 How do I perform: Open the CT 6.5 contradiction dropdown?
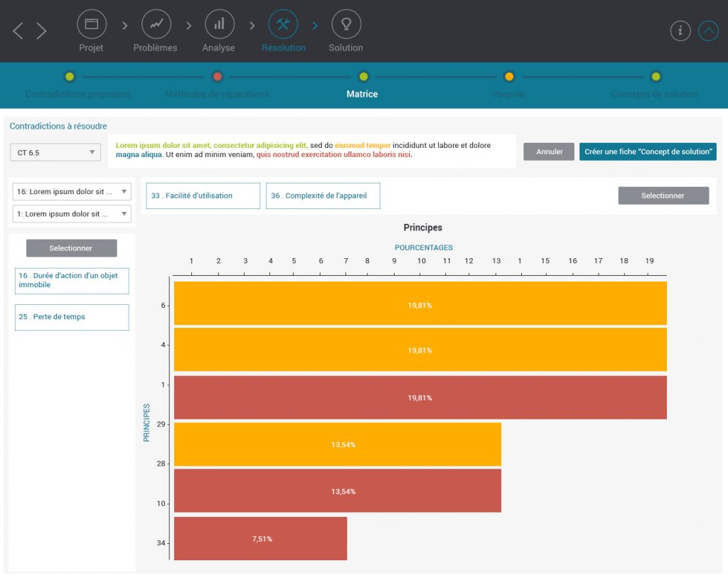point(55,152)
